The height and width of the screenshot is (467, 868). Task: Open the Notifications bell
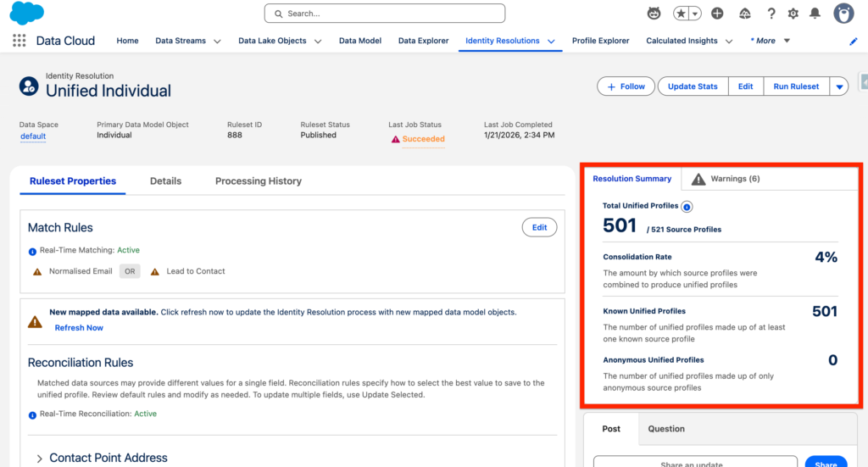pyautogui.click(x=815, y=14)
